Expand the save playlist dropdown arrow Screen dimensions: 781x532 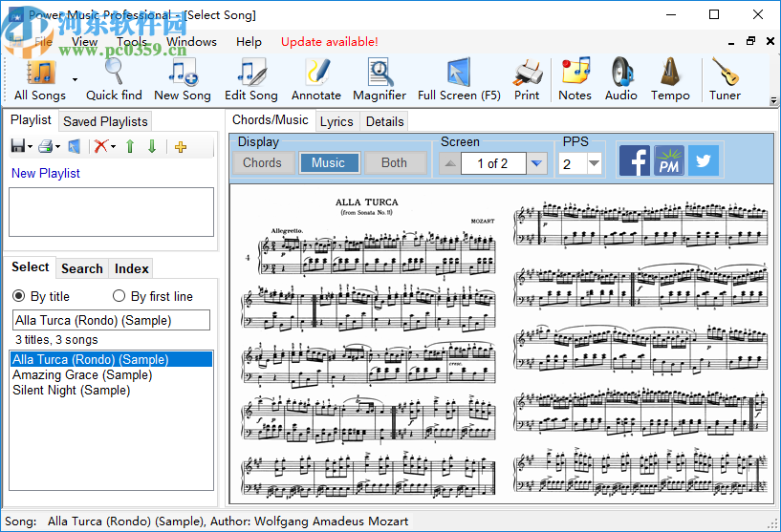tap(31, 147)
